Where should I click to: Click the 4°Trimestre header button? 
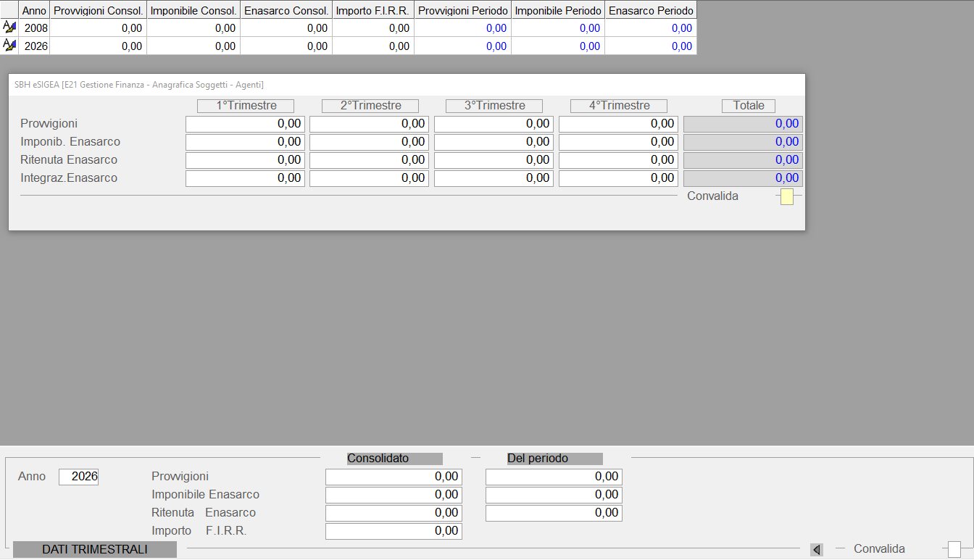point(618,106)
